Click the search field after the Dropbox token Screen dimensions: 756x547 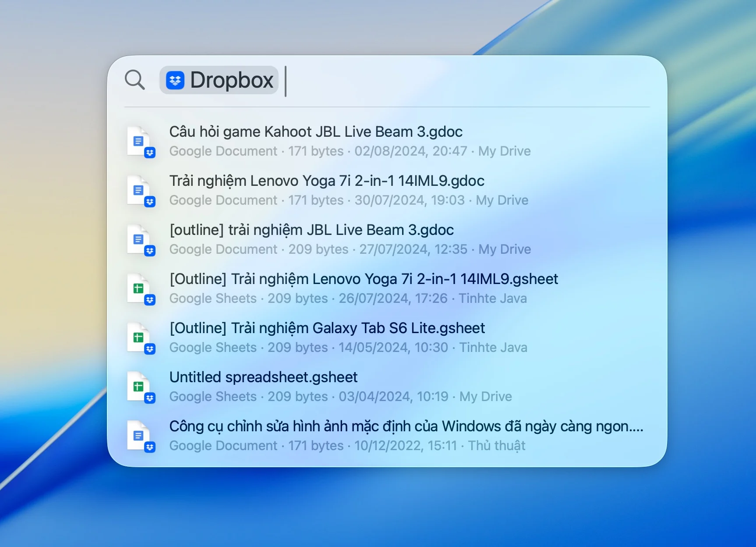coord(466,81)
